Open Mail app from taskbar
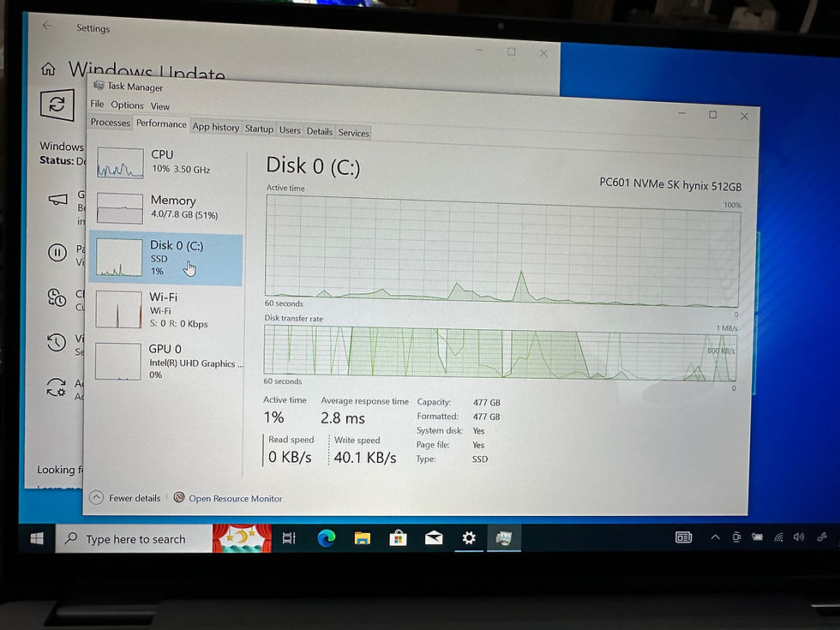 [x=434, y=537]
